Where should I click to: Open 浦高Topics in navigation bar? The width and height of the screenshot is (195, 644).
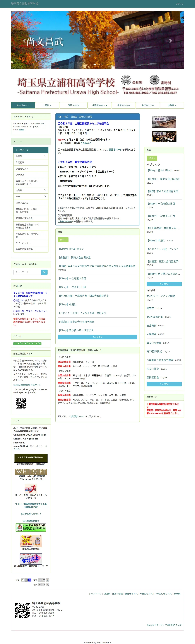click(x=73, y=105)
